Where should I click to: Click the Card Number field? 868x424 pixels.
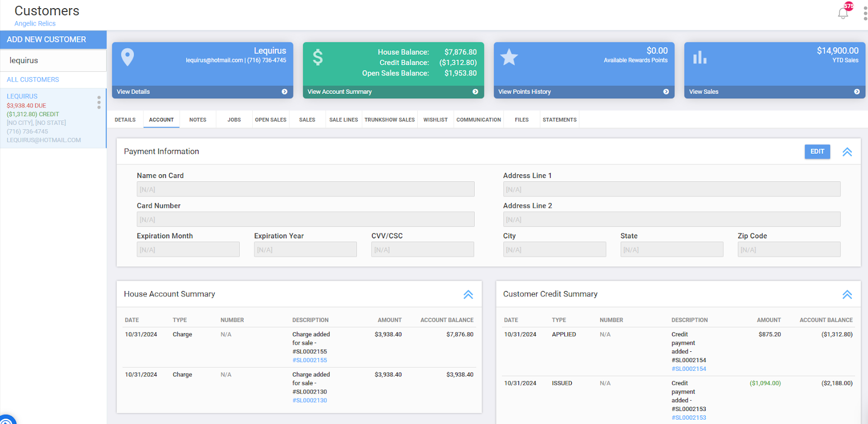pos(305,219)
